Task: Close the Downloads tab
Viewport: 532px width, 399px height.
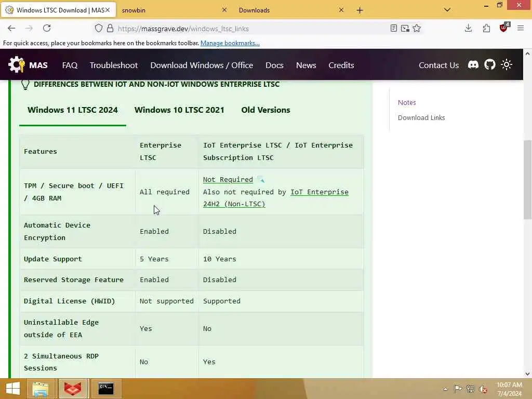Action: [341, 10]
